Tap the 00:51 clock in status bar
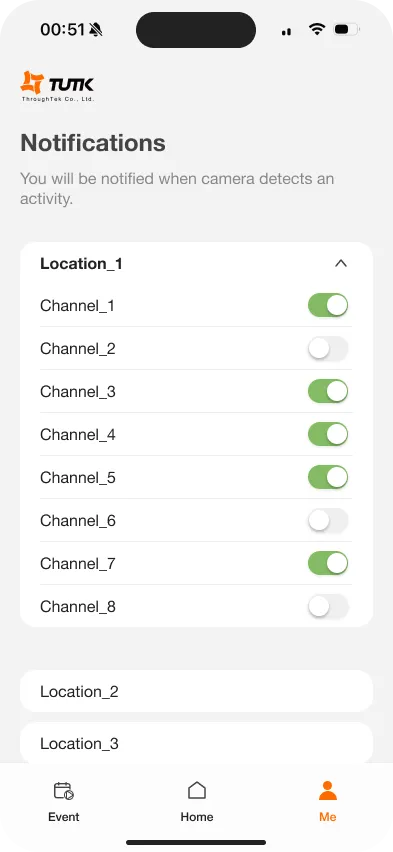 pyautogui.click(x=62, y=29)
